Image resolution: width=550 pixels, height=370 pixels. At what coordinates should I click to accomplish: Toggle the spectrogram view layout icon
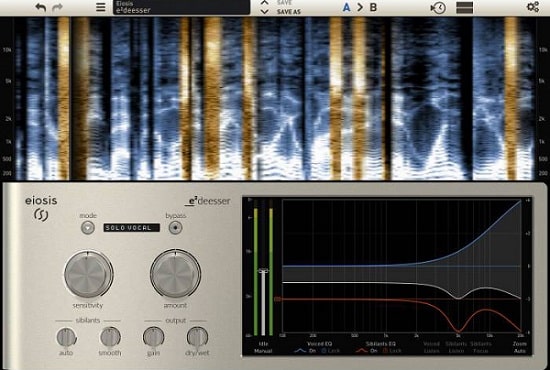[464, 8]
